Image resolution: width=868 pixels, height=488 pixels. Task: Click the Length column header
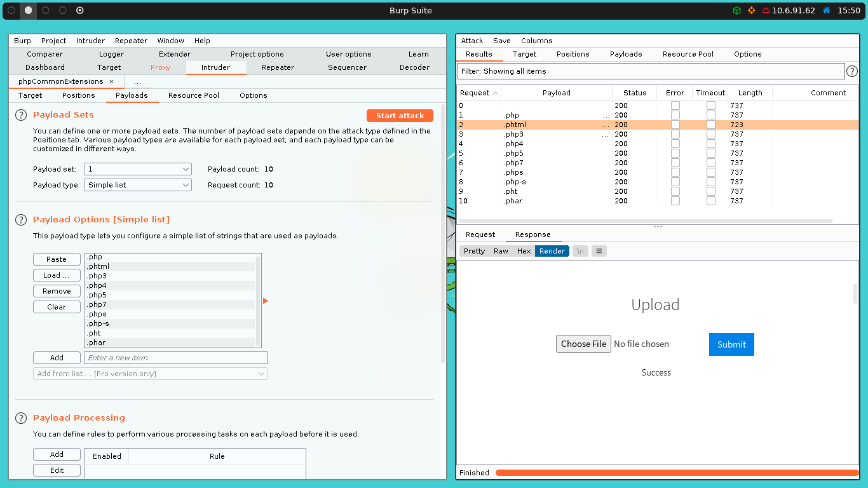click(750, 93)
